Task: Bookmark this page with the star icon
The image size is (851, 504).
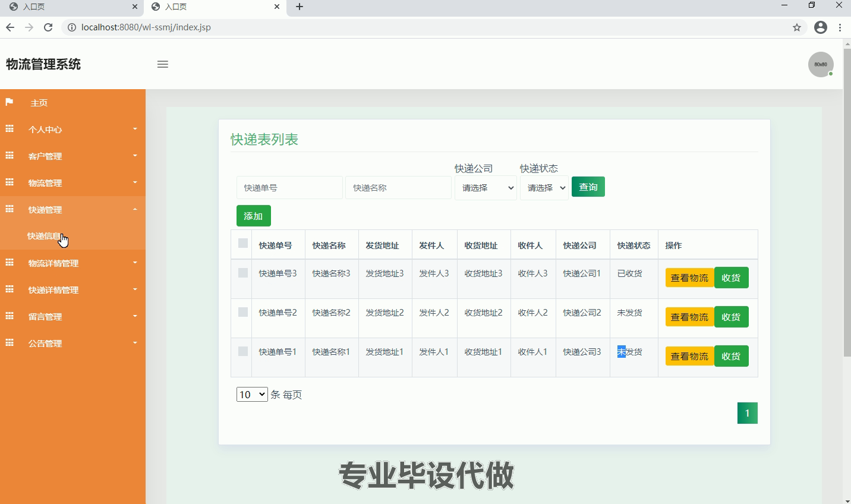Action: click(x=797, y=27)
